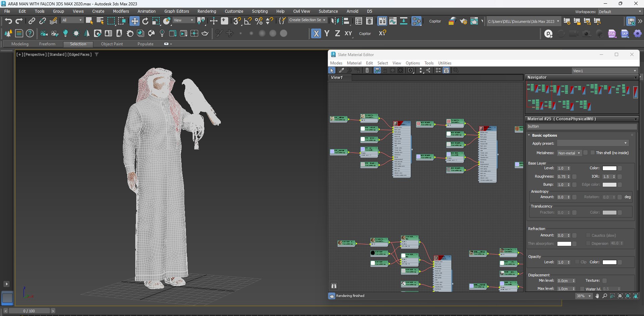This screenshot has height=316, width=644.
Task: Toggle the Percent Snap icon
Action: [259, 21]
